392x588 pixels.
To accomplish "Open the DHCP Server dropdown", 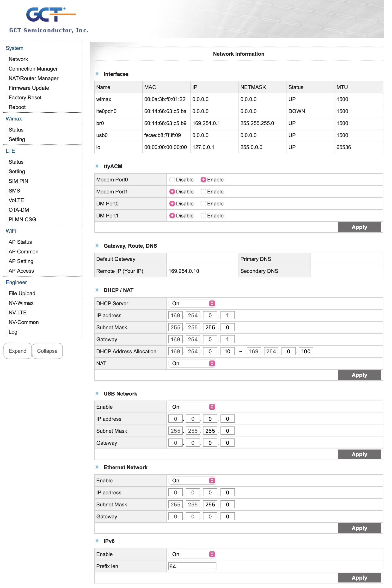I will [x=192, y=304].
